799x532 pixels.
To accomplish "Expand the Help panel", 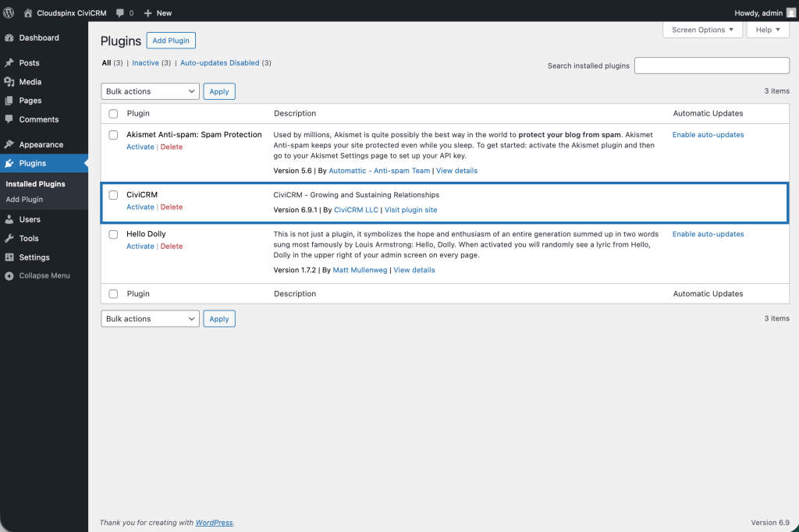I will tap(767, 30).
